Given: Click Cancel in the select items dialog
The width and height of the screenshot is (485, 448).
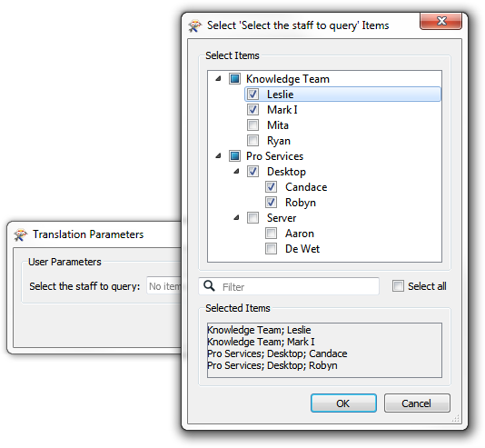Looking at the screenshot, I should [417, 403].
